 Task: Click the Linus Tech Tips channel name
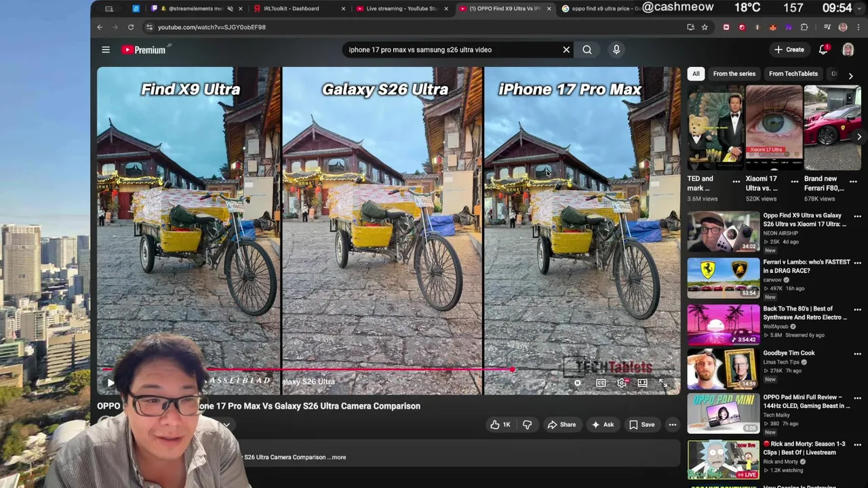click(x=781, y=362)
